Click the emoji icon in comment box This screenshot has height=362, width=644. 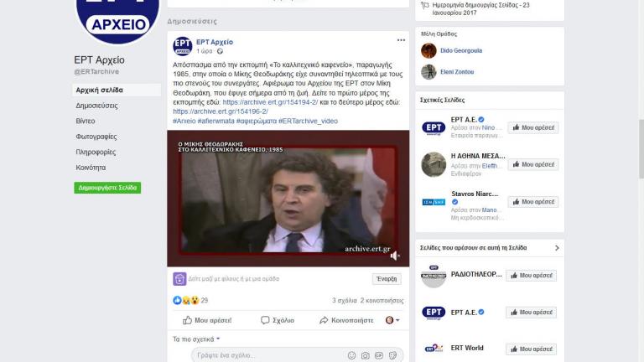(x=351, y=355)
